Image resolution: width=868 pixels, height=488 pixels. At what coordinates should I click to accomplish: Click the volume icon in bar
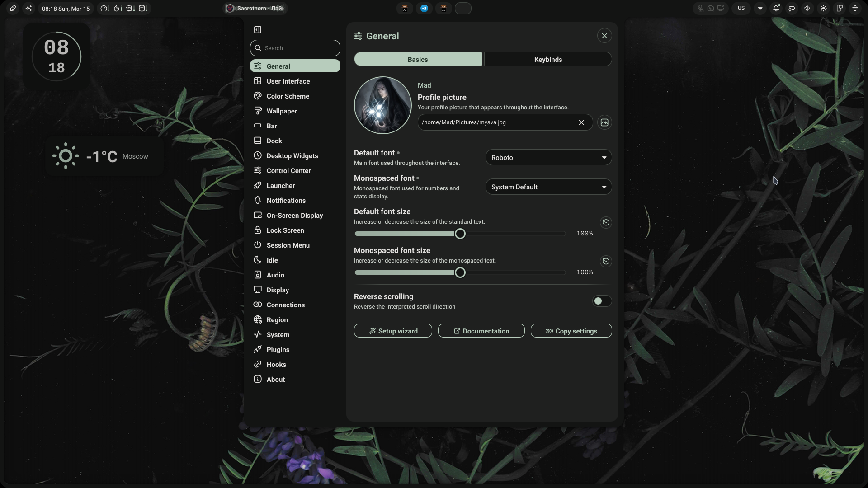tap(807, 8)
